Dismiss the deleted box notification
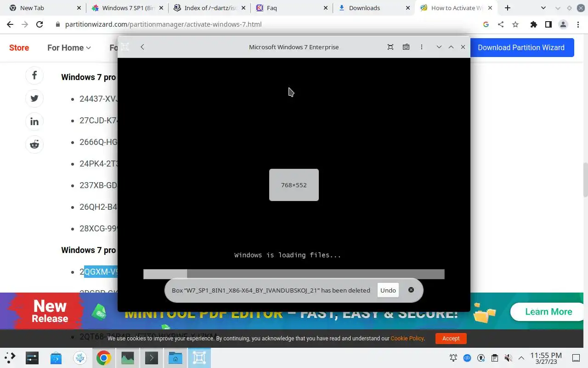 [411, 290]
